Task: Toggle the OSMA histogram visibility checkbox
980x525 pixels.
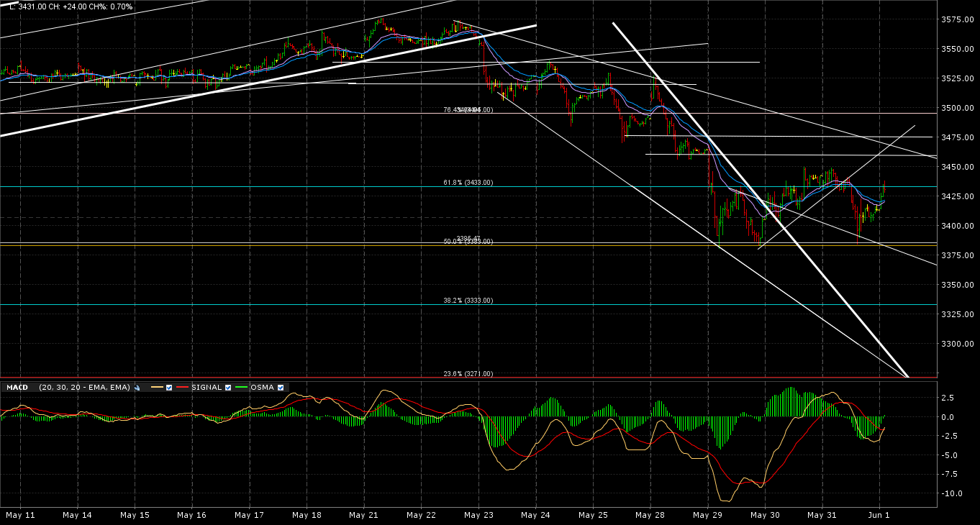Action: [281, 388]
